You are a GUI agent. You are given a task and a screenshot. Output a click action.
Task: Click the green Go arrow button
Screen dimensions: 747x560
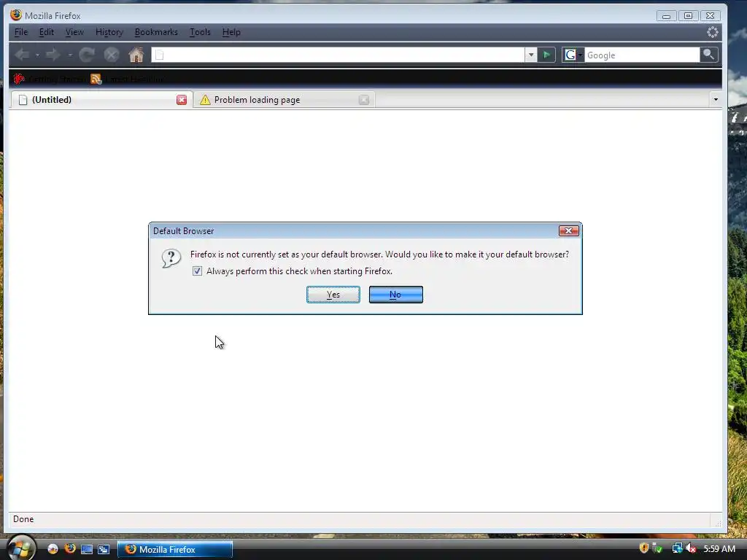click(546, 55)
